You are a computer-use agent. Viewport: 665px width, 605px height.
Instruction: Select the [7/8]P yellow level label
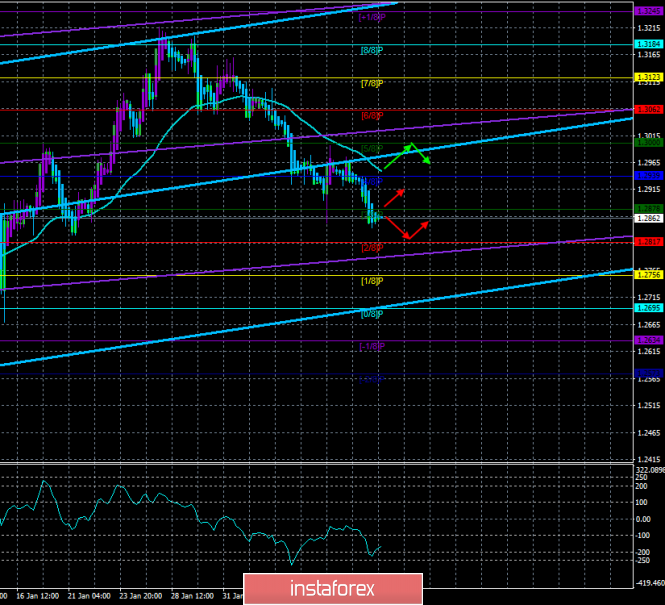tap(371, 82)
